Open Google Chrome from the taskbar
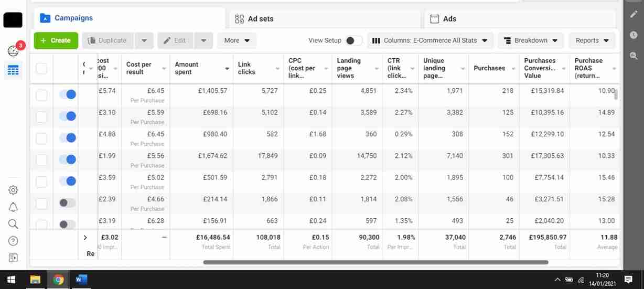 [58, 280]
